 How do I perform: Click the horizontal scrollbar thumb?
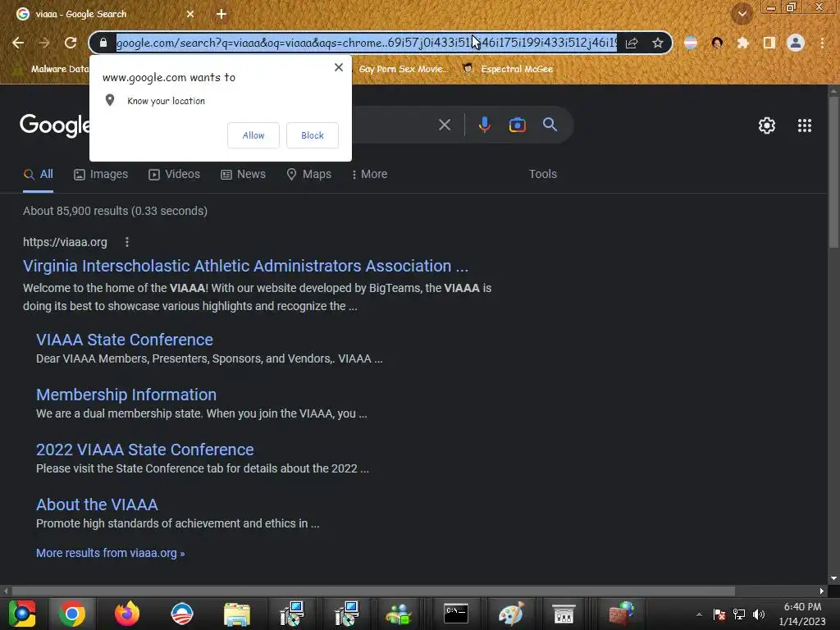(373, 591)
